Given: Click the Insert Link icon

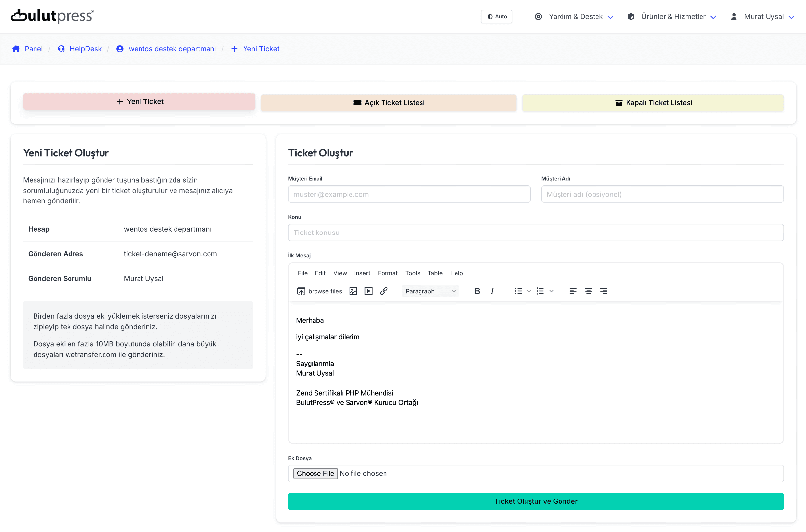Looking at the screenshot, I should [x=384, y=291].
